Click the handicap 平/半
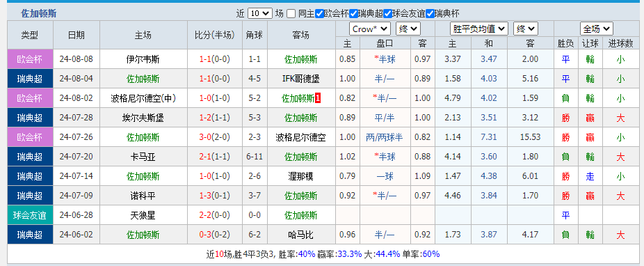 point(385,118)
